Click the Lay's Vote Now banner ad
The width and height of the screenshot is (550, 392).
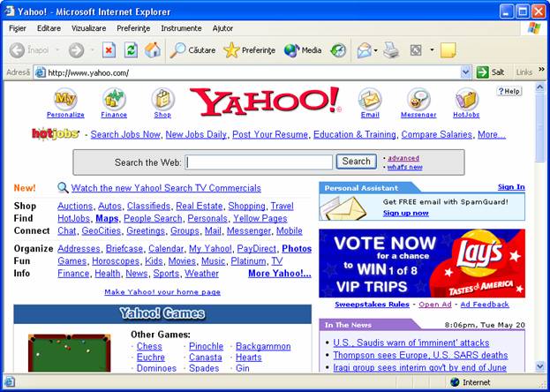coord(422,263)
